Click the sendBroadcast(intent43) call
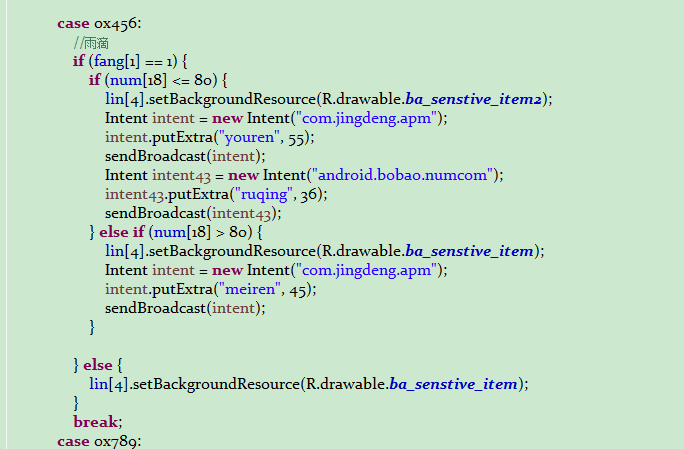This screenshot has height=449, width=684. click(x=193, y=213)
